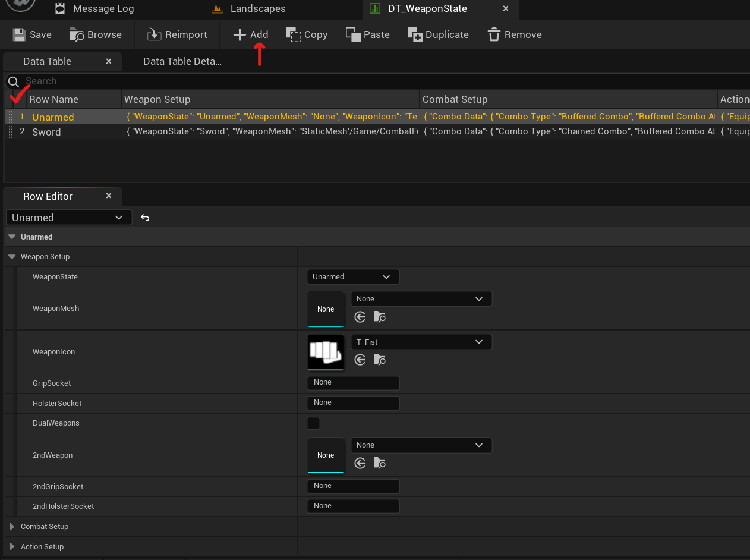The image size is (750, 560).
Task: Click the Duplicate row icon
Action: (x=414, y=34)
